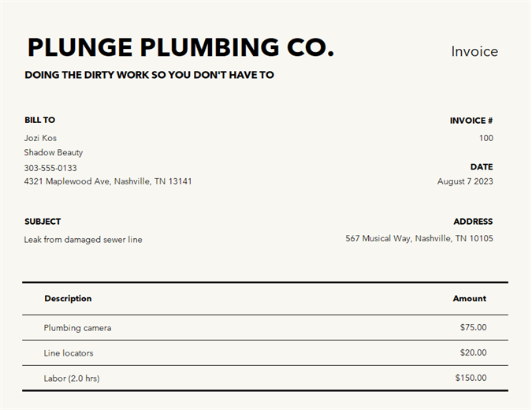
Task: Select the company tagline under the title
Action: pyautogui.click(x=149, y=76)
